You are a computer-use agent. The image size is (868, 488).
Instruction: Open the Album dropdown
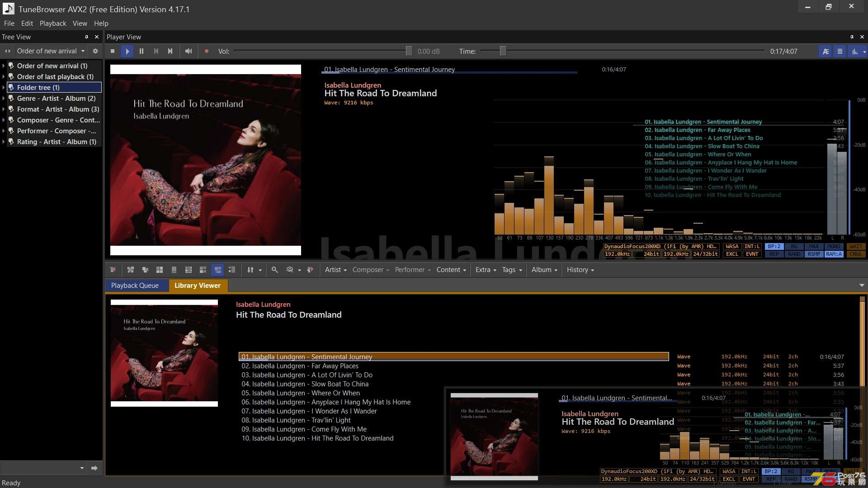(544, 270)
